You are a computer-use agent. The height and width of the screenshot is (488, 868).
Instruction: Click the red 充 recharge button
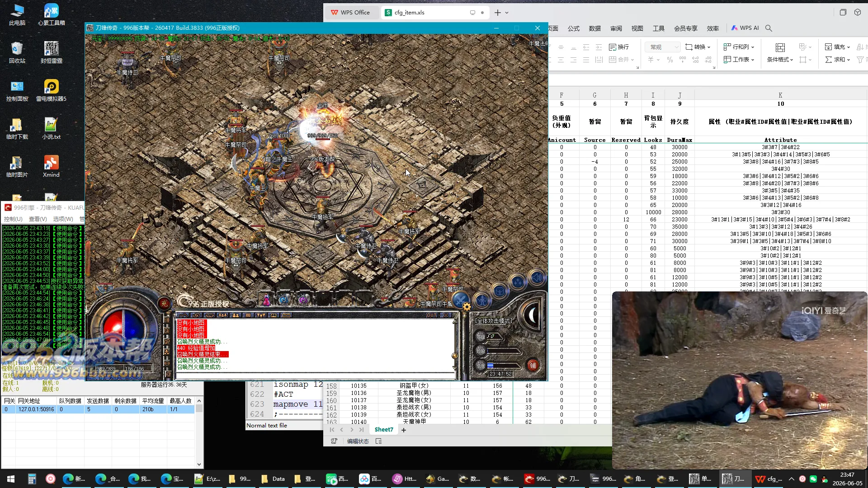click(x=164, y=304)
